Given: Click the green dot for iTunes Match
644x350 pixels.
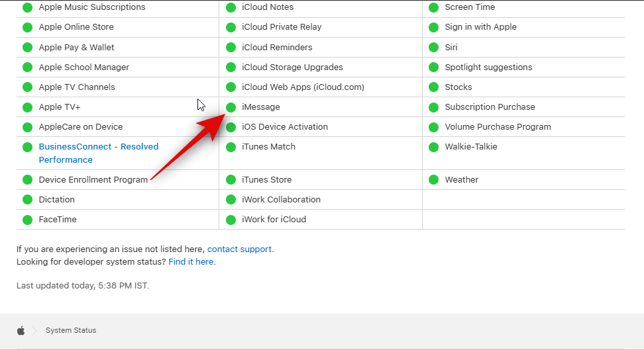Looking at the screenshot, I should click(x=231, y=147).
